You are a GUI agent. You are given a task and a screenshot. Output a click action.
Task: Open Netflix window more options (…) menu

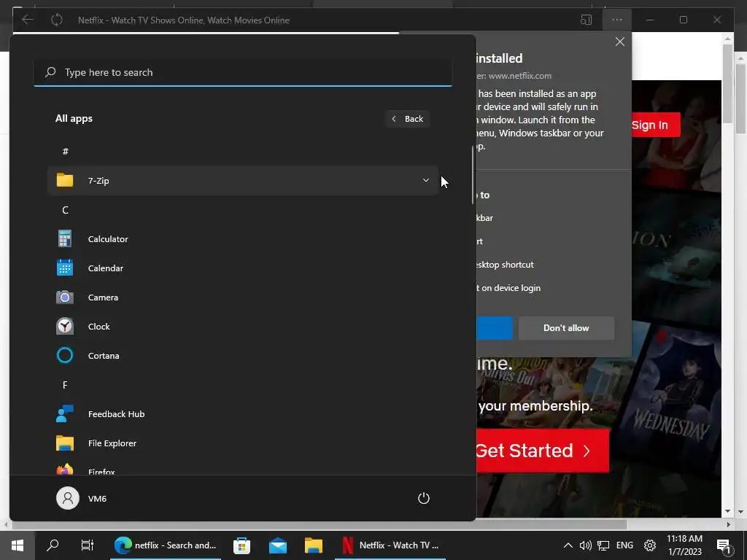point(617,20)
